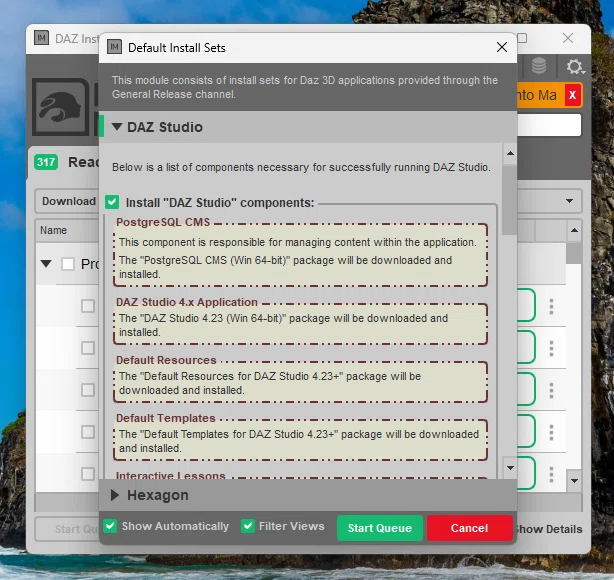Check the fourth product row checkbox
Screen dimensions: 614x580
88,432
